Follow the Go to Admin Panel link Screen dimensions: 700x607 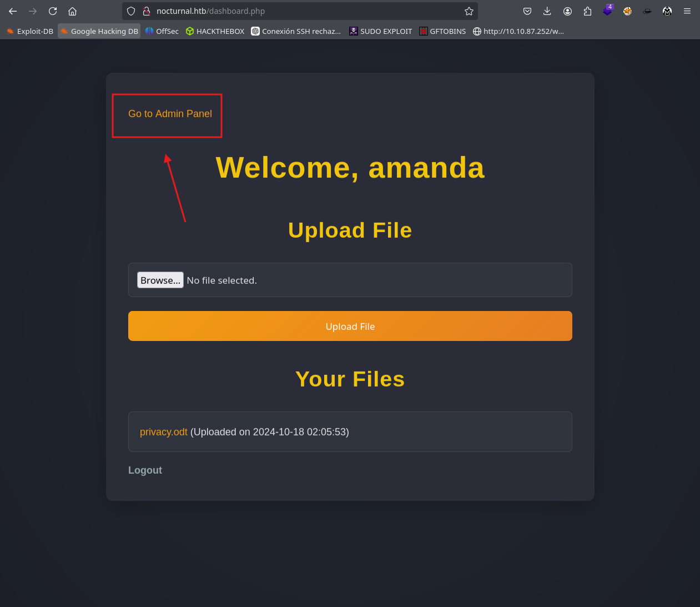(x=170, y=114)
